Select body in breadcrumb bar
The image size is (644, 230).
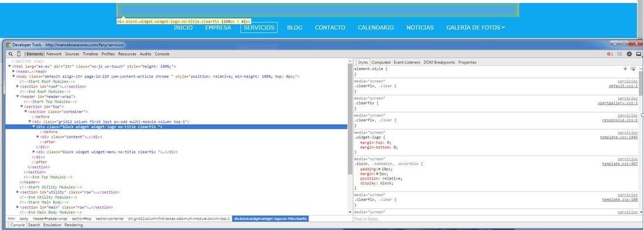coord(24,219)
